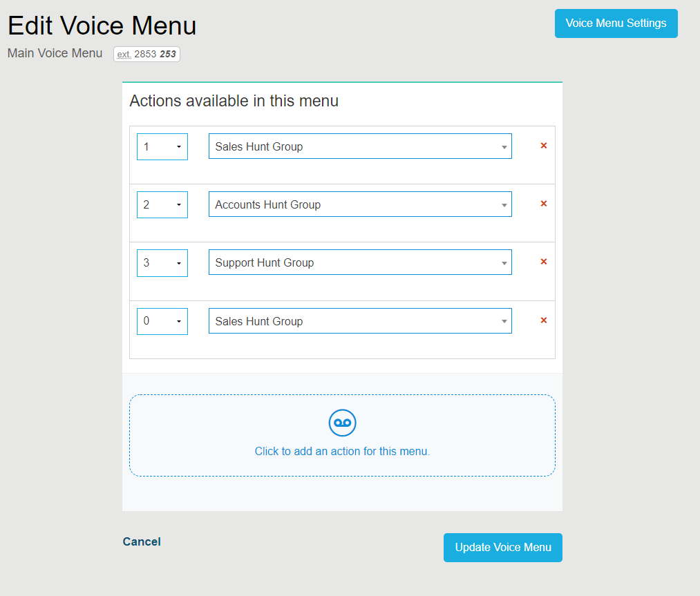Click the Edit Voice Menu heading
The image size is (700, 596).
(101, 25)
